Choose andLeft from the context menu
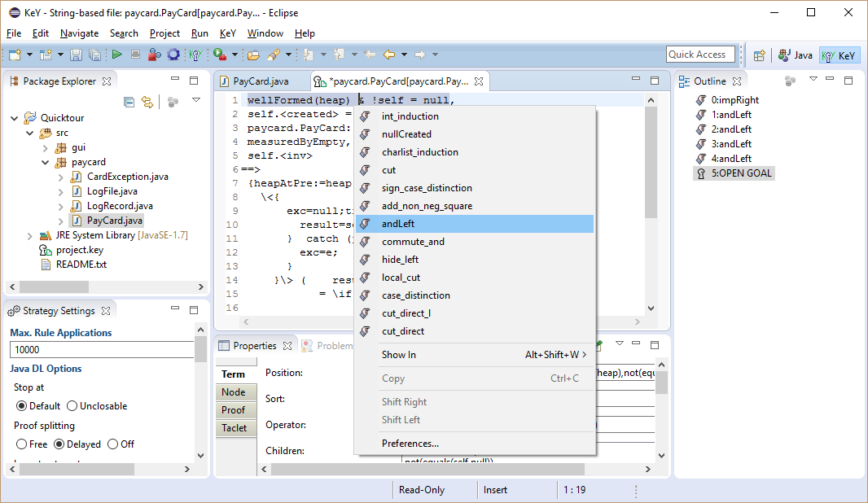This screenshot has width=868, height=503. click(x=475, y=224)
